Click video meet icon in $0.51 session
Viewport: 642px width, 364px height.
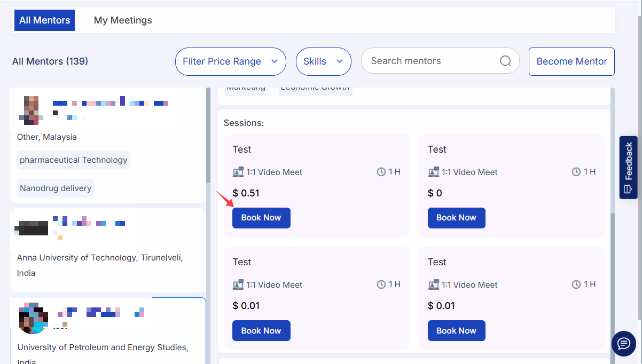[238, 172]
